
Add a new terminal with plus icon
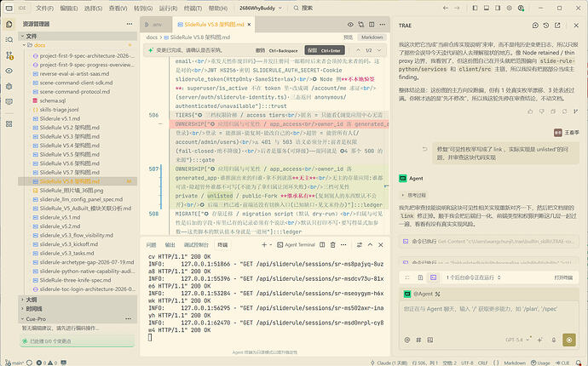pos(264,244)
